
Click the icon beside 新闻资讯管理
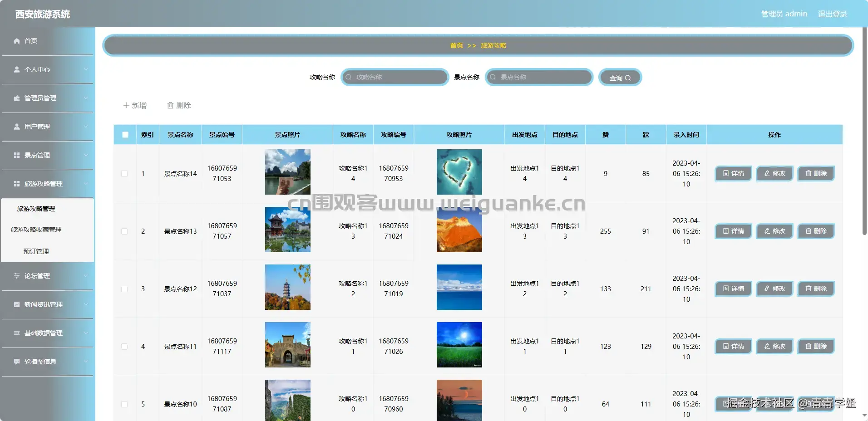17,304
